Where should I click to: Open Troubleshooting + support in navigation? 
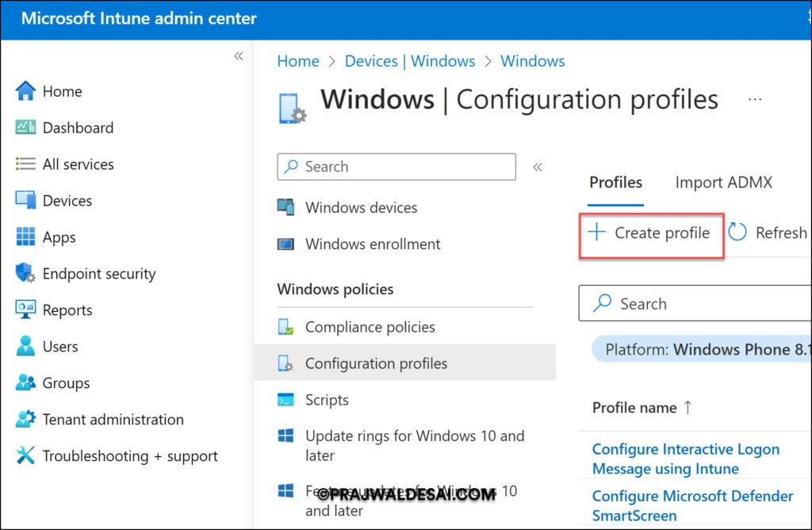[130, 456]
